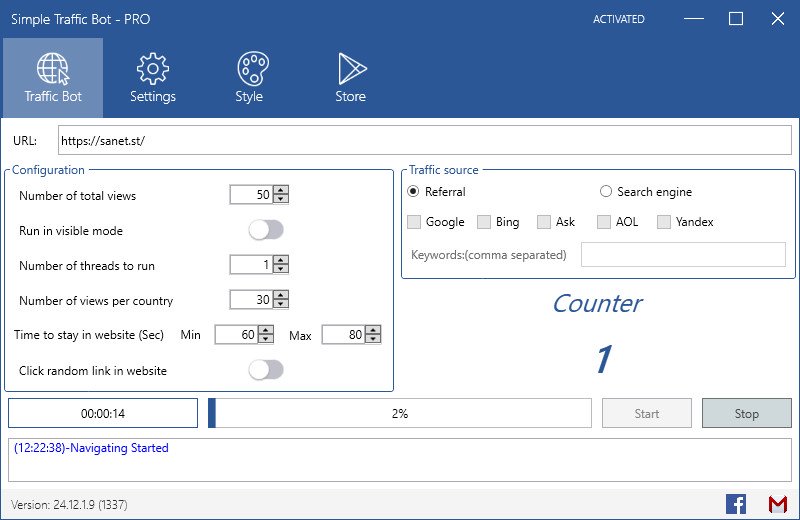The height and width of the screenshot is (520, 800).
Task: Open the Style palette icon
Action: pyautogui.click(x=249, y=69)
